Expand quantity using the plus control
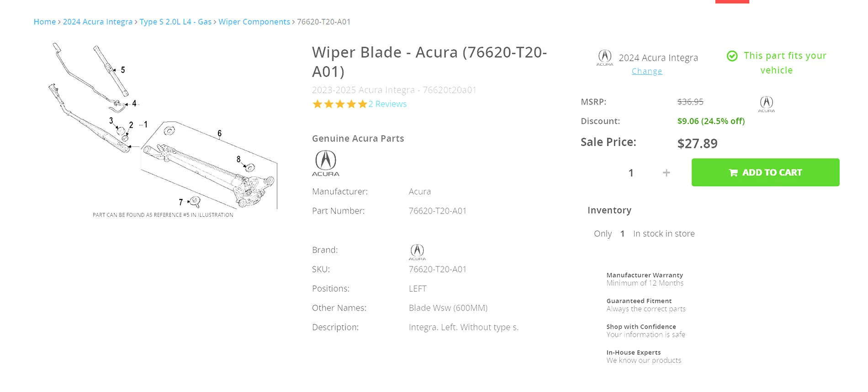 (667, 172)
